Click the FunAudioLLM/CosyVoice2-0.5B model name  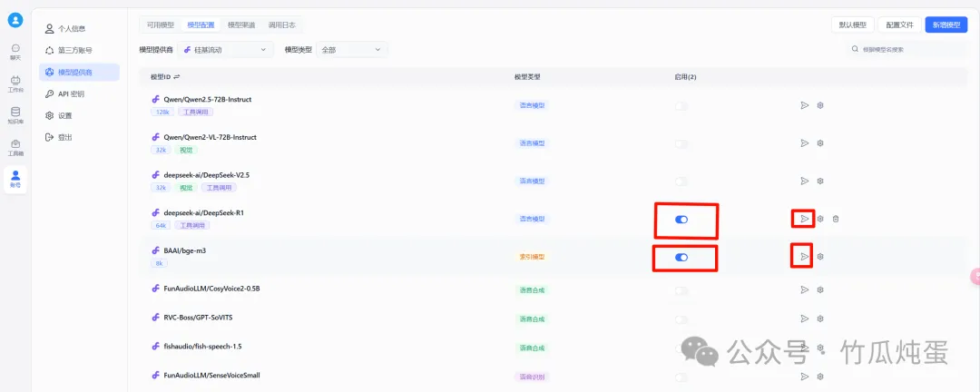[211, 289]
